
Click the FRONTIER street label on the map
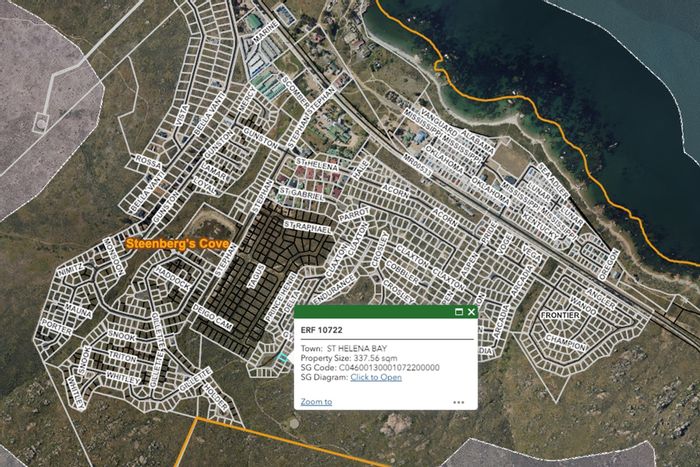(x=561, y=315)
